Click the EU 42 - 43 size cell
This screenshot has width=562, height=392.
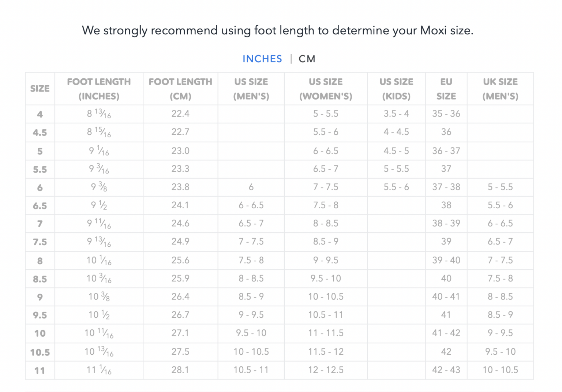(446, 370)
